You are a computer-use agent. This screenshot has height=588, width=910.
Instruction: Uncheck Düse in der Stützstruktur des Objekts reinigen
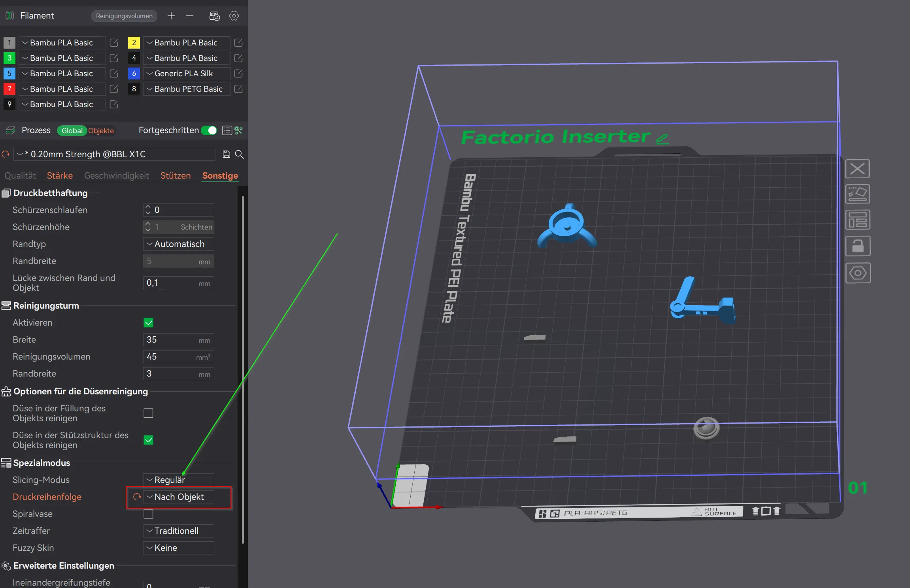pyautogui.click(x=149, y=440)
